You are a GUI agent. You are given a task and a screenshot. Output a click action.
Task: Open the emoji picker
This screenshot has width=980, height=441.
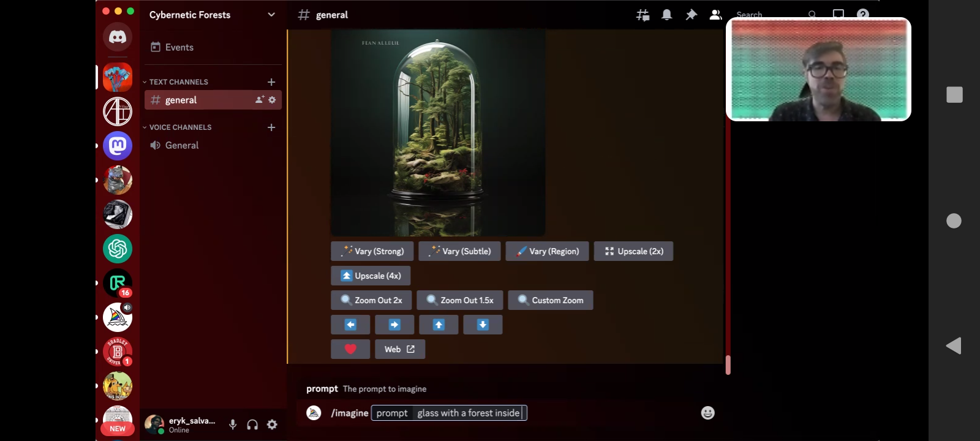[x=707, y=413]
